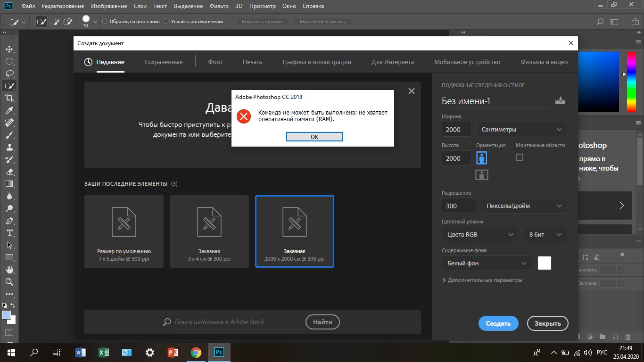Click the save preset icon beside document name
The width and height of the screenshot is (644, 362).
560,100
